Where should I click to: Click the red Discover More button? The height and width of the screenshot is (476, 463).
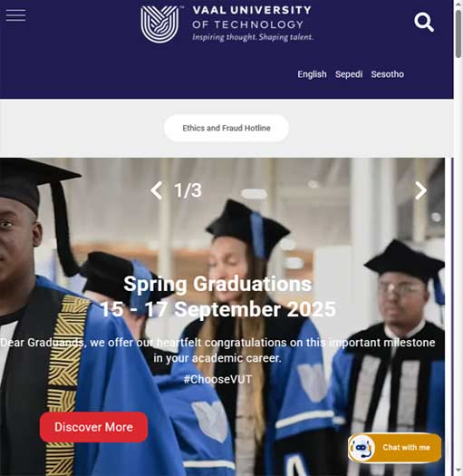tap(93, 427)
